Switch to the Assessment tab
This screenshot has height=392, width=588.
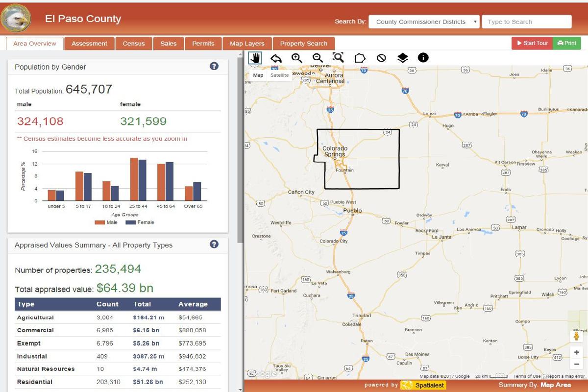(89, 44)
